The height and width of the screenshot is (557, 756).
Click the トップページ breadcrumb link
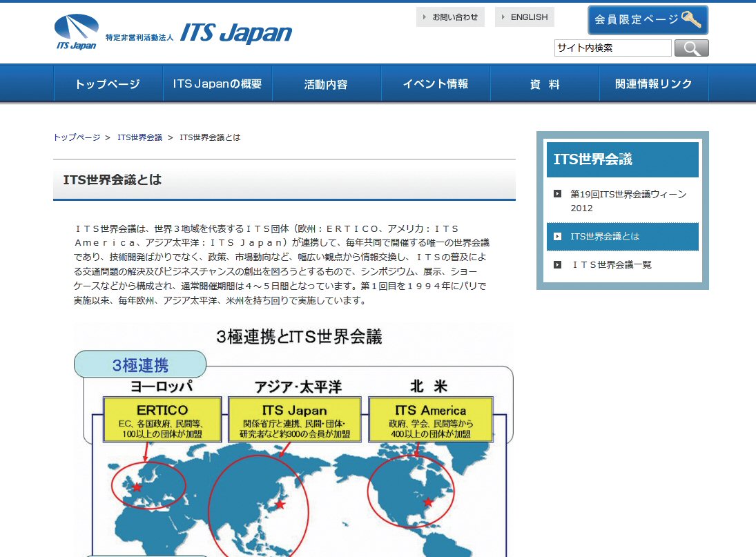pyautogui.click(x=77, y=137)
